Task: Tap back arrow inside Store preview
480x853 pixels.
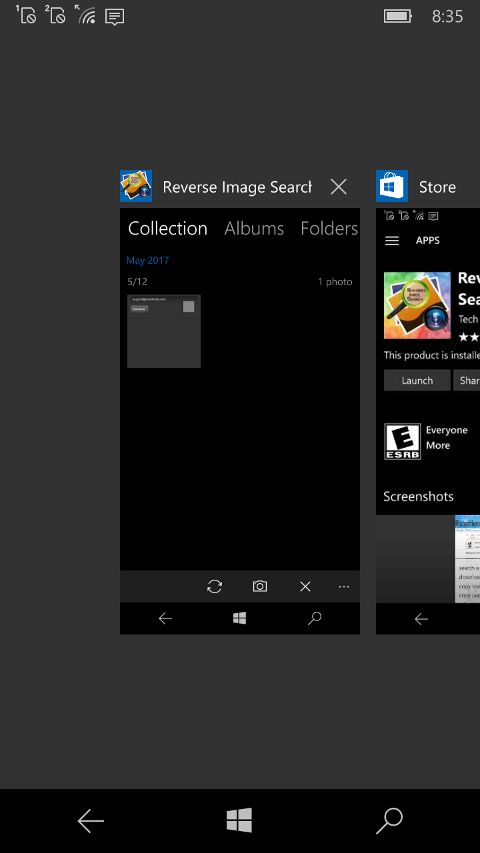Action: (x=421, y=619)
